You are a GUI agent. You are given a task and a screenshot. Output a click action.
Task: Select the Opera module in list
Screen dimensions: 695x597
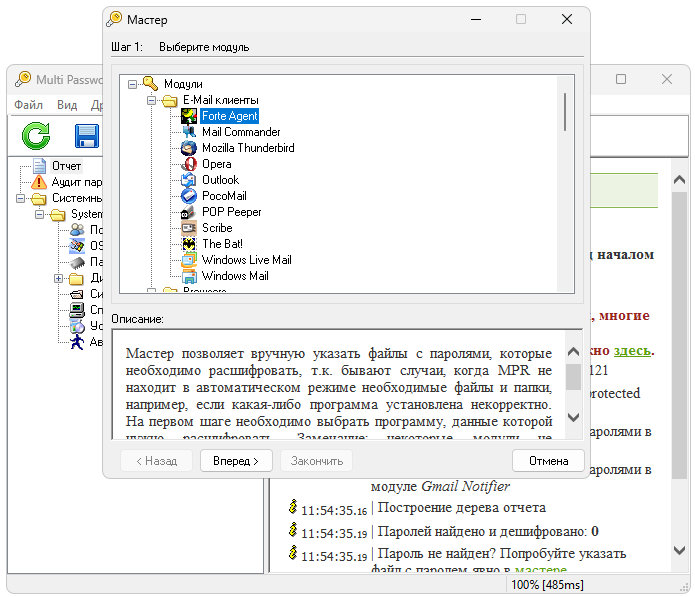click(216, 164)
